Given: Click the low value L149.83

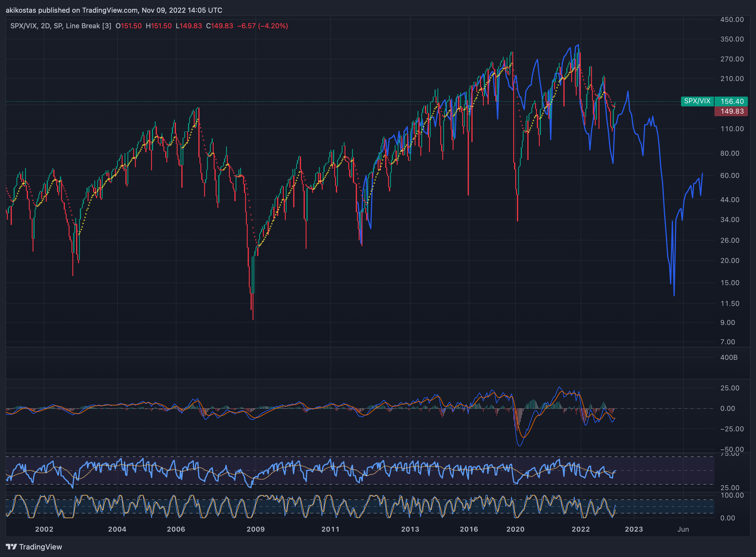Looking at the screenshot, I should click(x=189, y=26).
